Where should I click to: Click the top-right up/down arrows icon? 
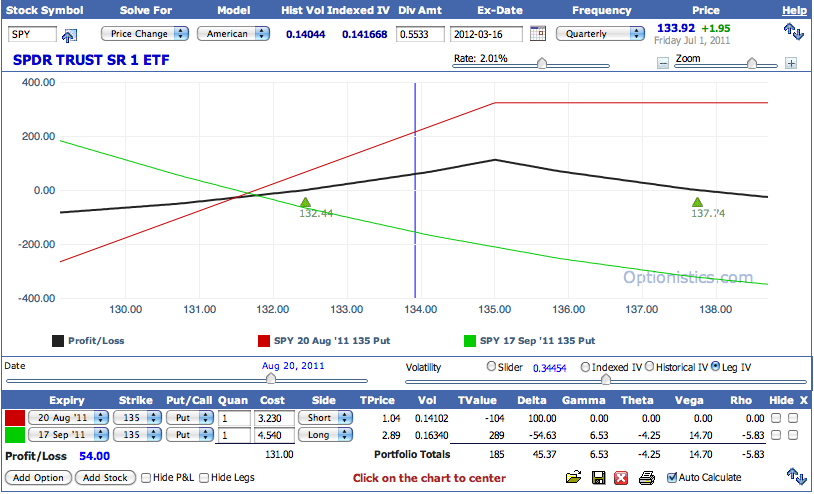point(793,32)
